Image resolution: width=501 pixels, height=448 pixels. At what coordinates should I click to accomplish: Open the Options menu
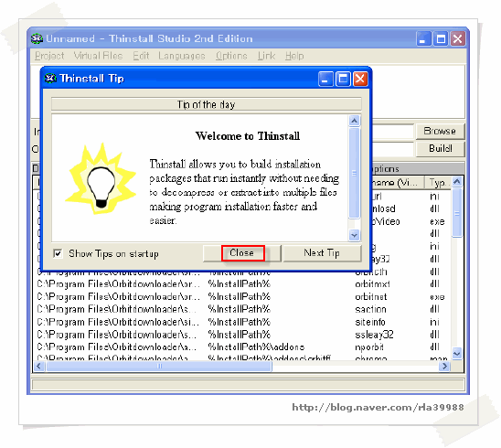point(231,56)
